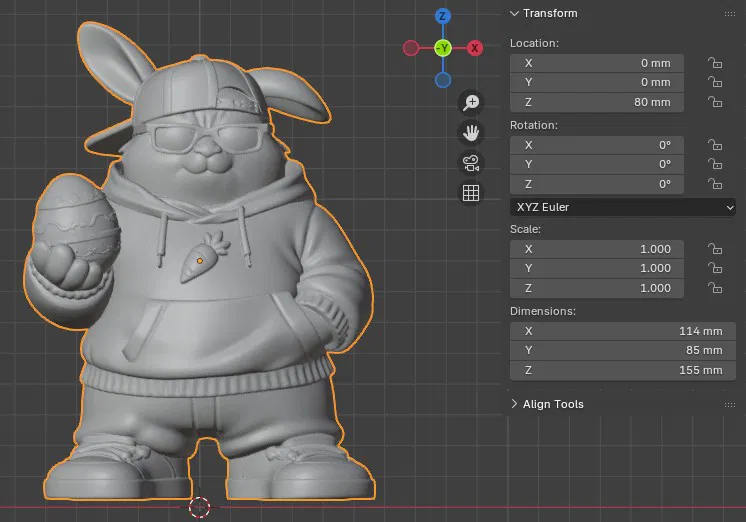Screen dimensions: 746x522
Task: Toggle lock for Location Y
Action: pos(715,82)
